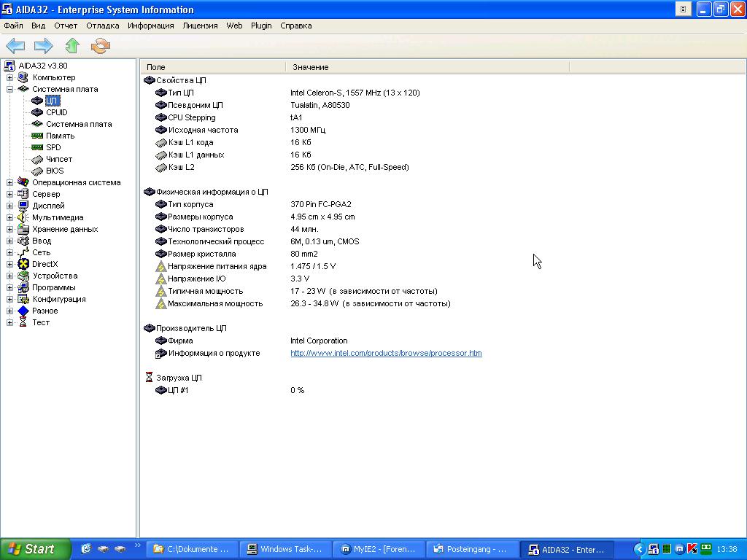The height and width of the screenshot is (560, 747).
Task: Click the Тест hourglass icon
Action: pos(23,322)
